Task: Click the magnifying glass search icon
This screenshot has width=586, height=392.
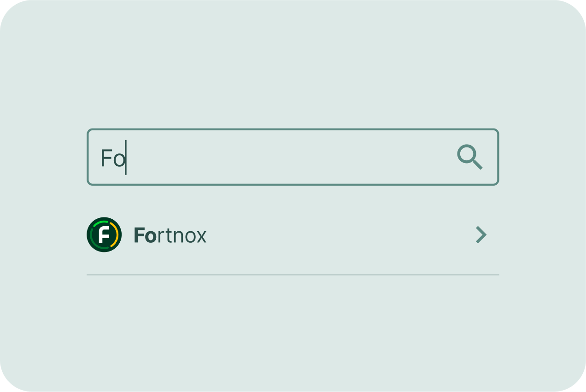Action: pos(469,157)
